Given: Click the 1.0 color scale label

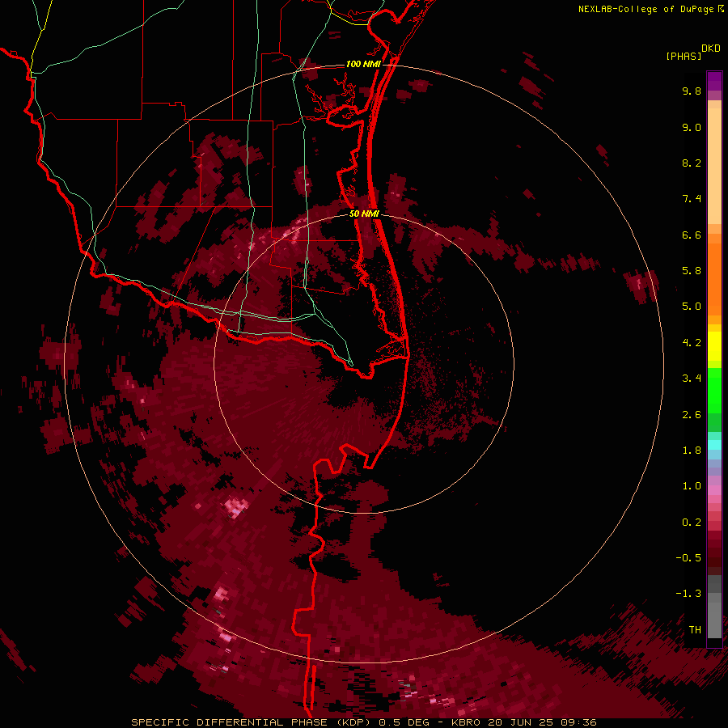Looking at the screenshot, I should click(692, 486).
